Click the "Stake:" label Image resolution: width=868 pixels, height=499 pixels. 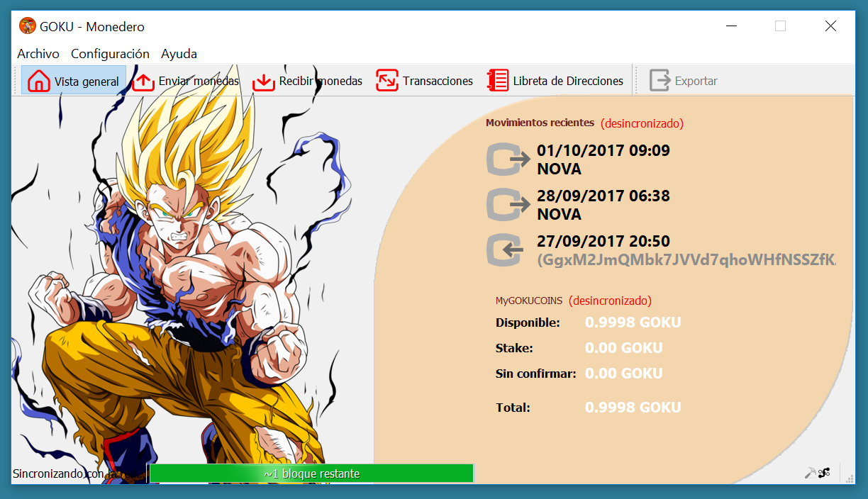(514, 348)
